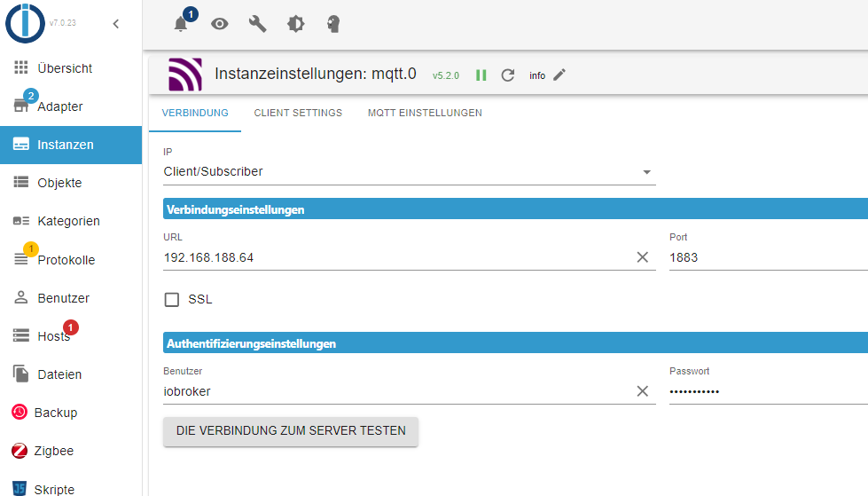Image resolution: width=868 pixels, height=496 pixels.
Task: Open Adapter in sidebar
Action: (71, 106)
